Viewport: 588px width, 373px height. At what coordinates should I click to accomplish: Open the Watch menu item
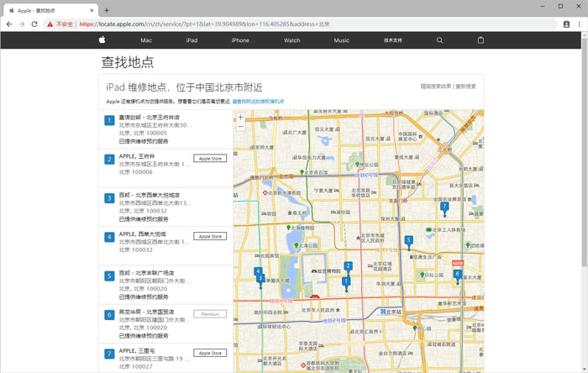291,40
